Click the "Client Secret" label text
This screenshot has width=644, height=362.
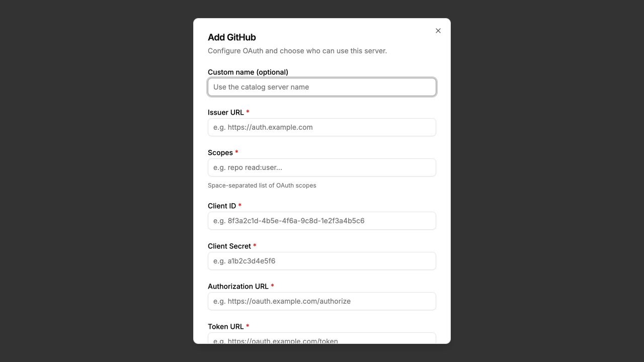tap(229, 246)
